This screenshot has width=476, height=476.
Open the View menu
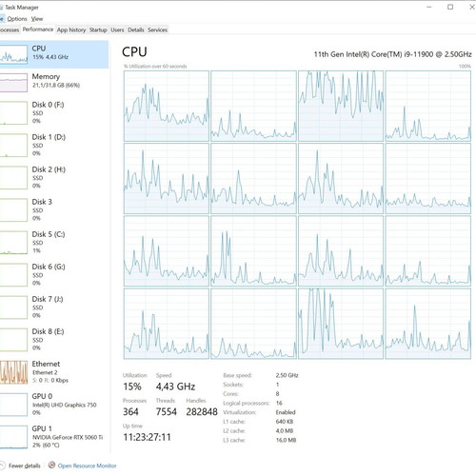[x=37, y=19]
